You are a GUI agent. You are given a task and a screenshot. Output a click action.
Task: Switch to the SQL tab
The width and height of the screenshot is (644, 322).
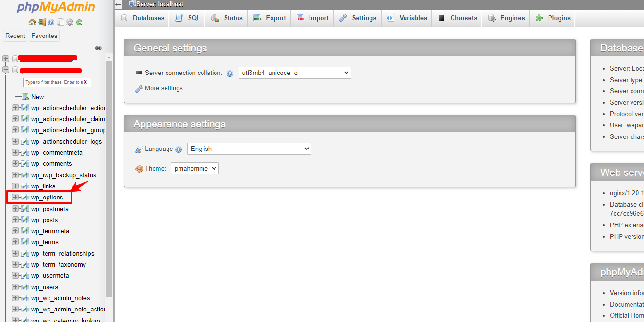(188, 18)
